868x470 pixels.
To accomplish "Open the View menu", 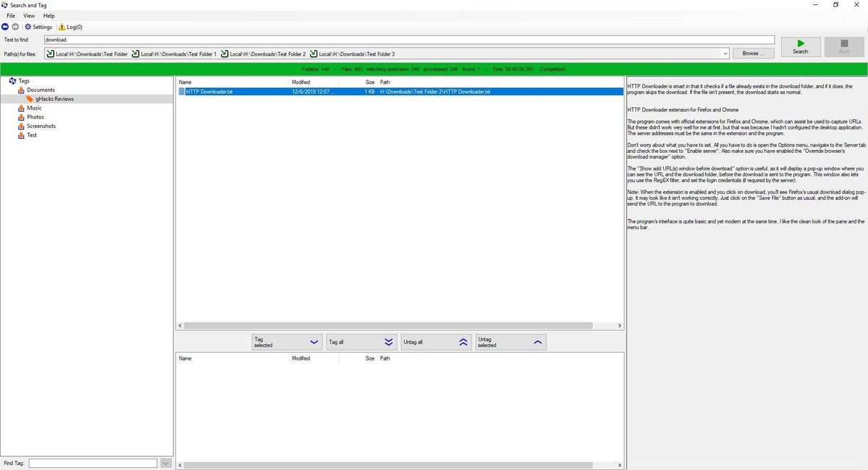I will pos(29,16).
